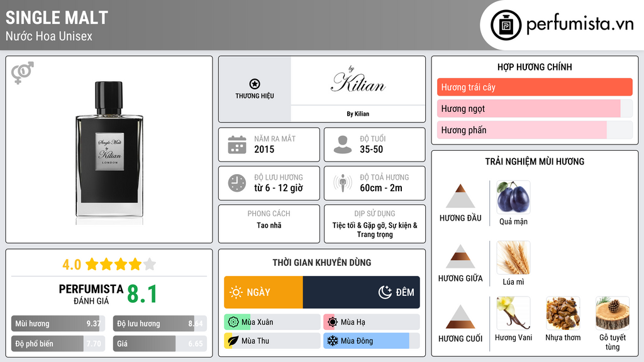
Task: Click the Hương Vani vanilla note thumbnail
Action: [513, 314]
